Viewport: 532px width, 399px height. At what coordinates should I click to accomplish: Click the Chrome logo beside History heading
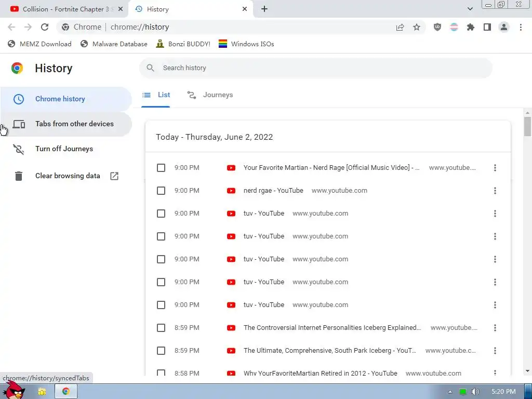[17, 68]
